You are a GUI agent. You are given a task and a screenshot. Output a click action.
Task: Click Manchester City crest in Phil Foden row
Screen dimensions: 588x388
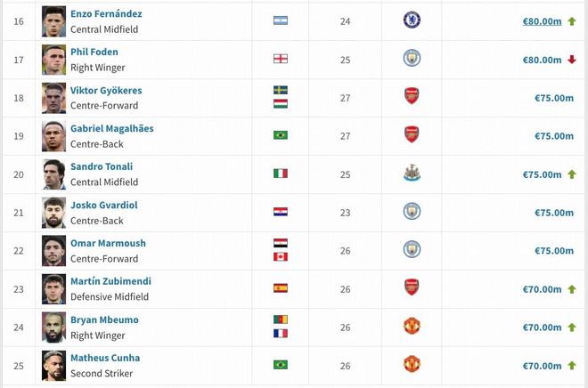tap(412, 59)
